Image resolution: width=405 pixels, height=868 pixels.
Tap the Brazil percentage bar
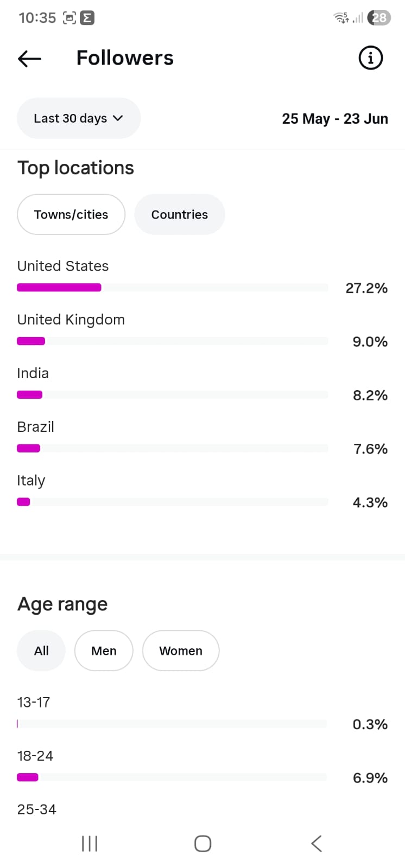pyautogui.click(x=173, y=448)
